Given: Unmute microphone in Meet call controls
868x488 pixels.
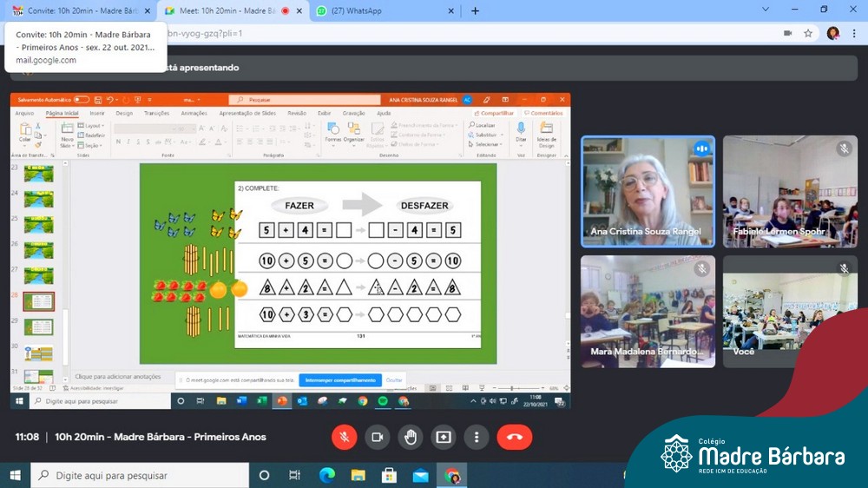Looking at the screenshot, I should pyautogui.click(x=345, y=437).
